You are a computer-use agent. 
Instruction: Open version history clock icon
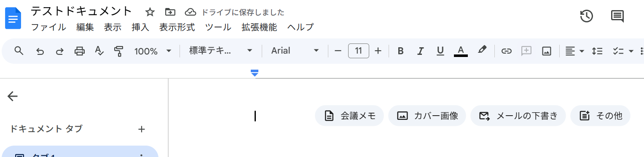click(587, 16)
